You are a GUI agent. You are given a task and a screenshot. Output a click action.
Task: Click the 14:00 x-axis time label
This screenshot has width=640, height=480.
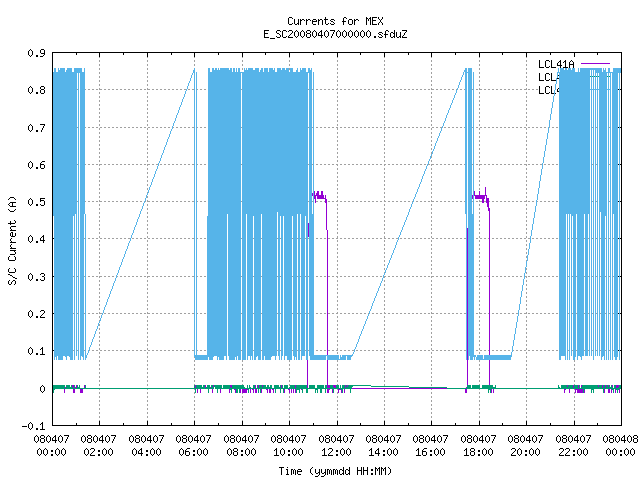tap(383, 452)
